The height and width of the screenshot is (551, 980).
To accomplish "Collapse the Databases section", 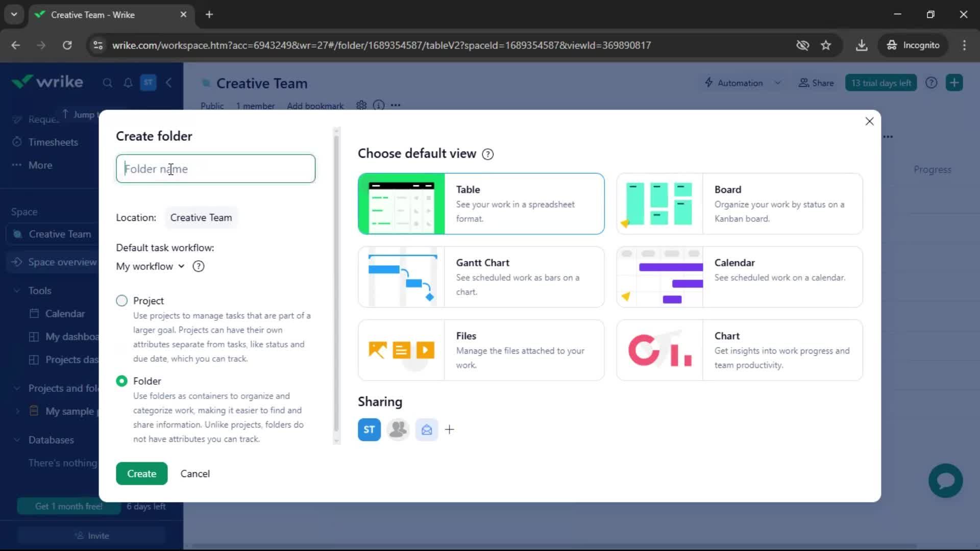I will tap(17, 440).
